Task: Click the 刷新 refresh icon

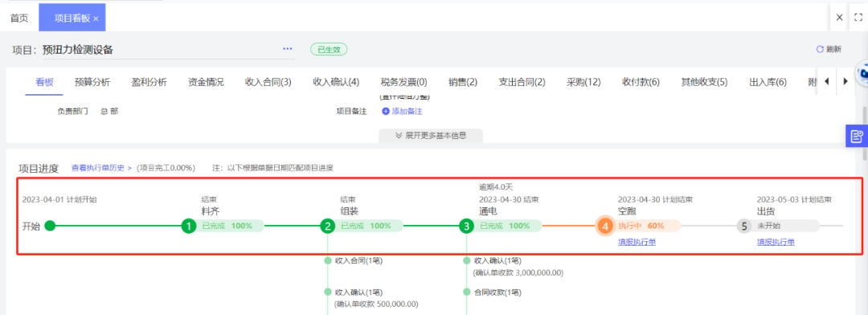Action: point(820,49)
